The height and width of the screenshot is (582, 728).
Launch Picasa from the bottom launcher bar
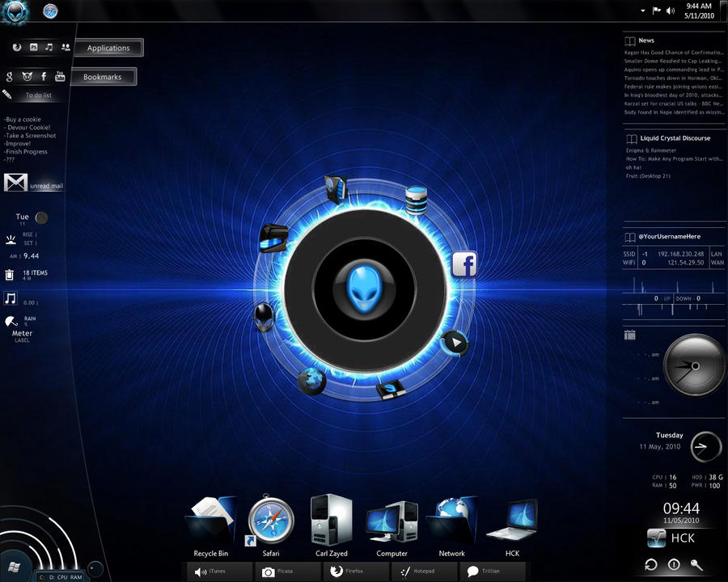pos(288,571)
